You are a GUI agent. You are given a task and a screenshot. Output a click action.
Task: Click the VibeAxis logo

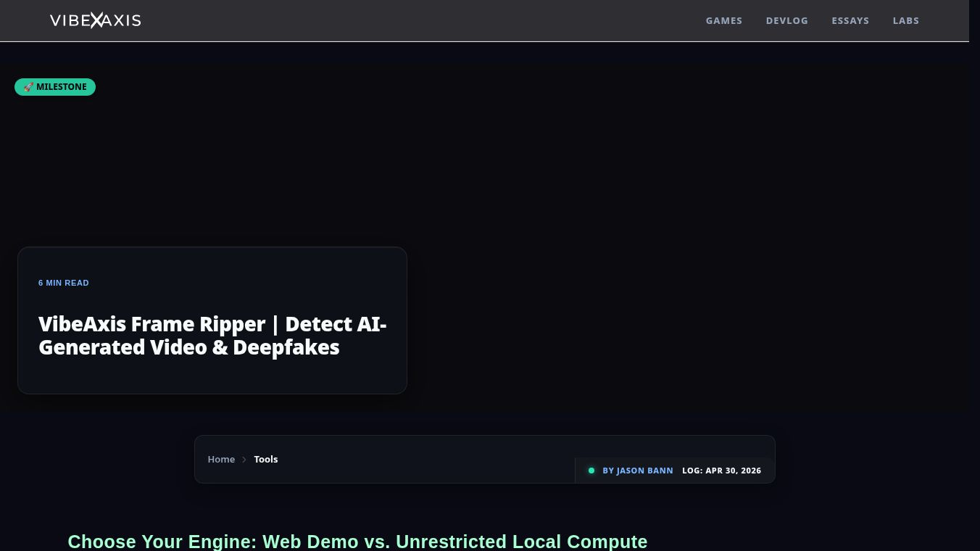coord(95,20)
